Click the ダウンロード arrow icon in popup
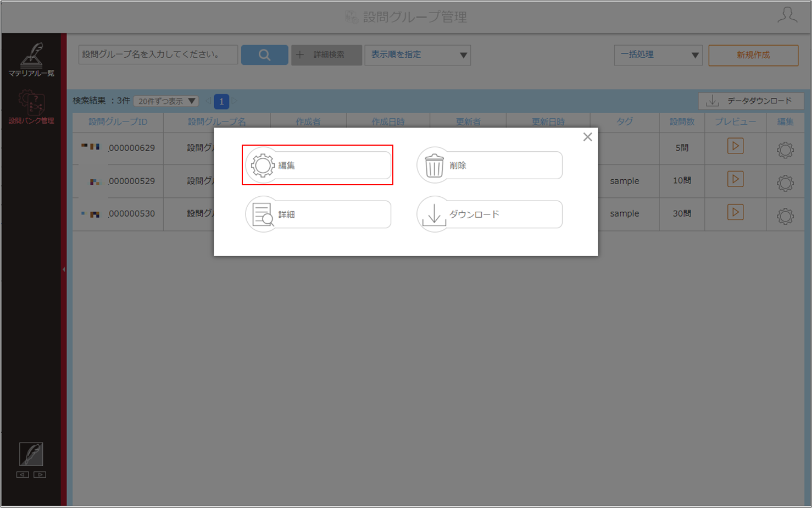Screen dimensions: 812x508 click(434, 214)
